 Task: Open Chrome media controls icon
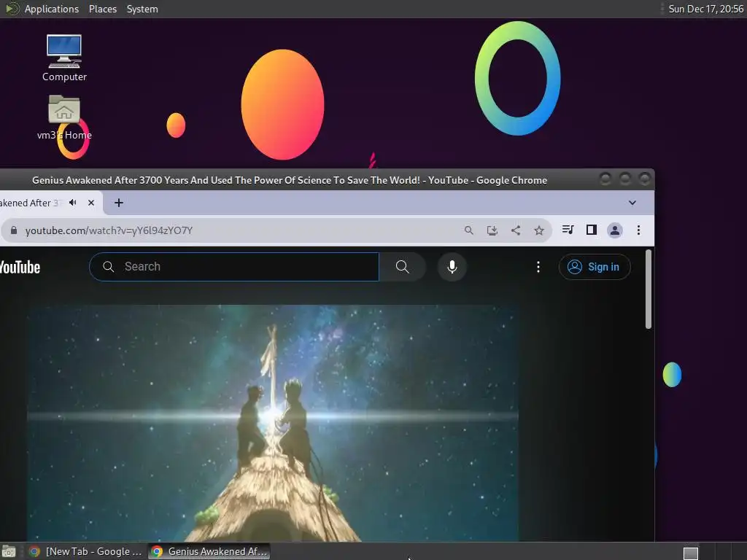568,230
